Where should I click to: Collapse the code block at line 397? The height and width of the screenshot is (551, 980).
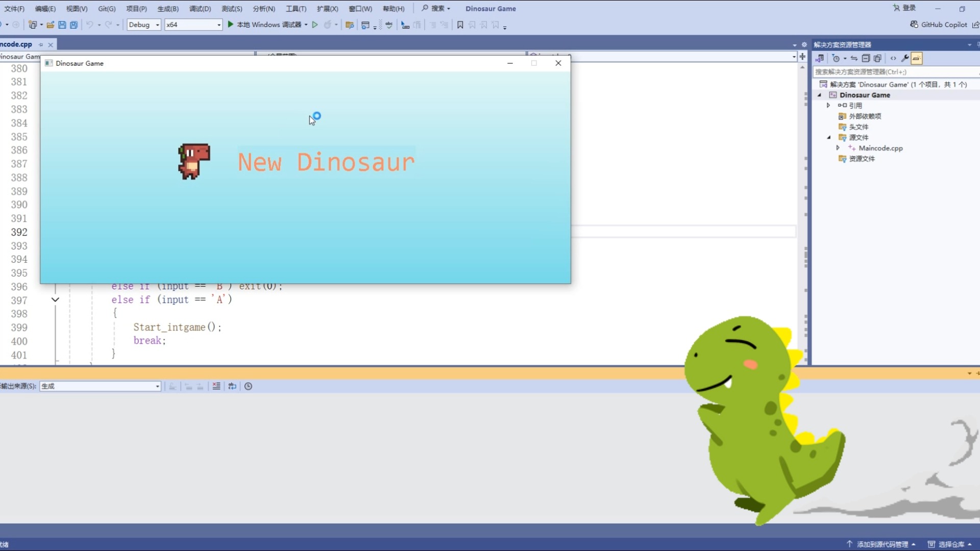pos(55,299)
